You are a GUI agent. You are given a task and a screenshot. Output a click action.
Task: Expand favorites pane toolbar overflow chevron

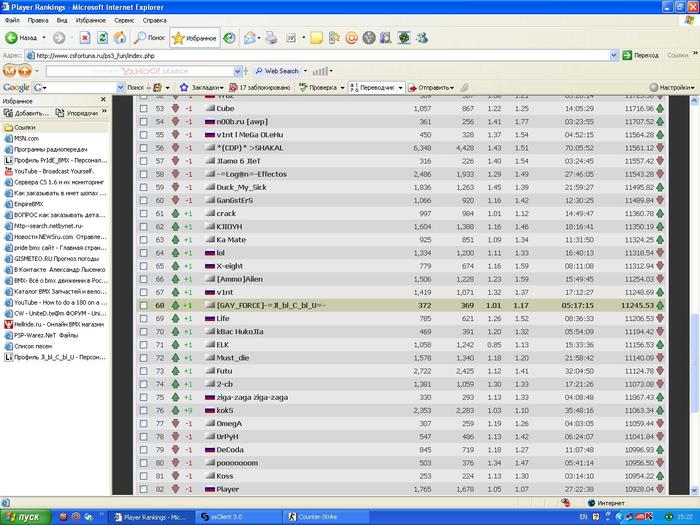pos(104,112)
